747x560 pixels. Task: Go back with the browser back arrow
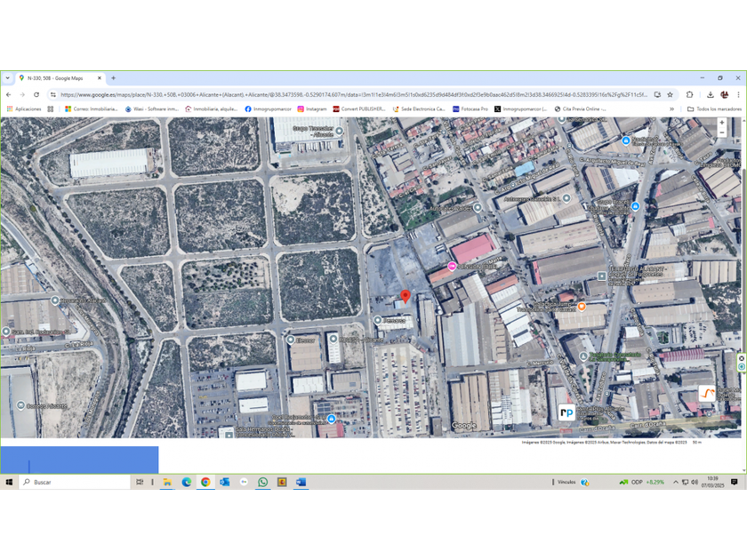pyautogui.click(x=9, y=94)
